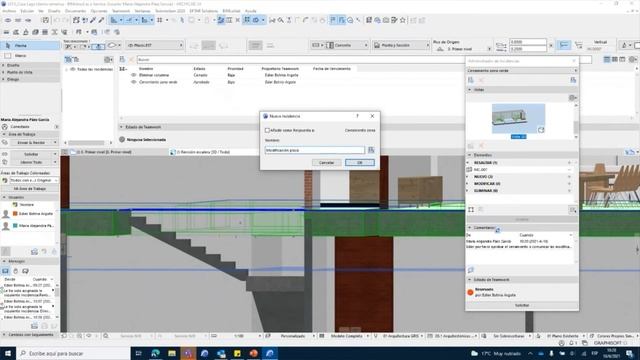Click Cancelar in Nueva Incidencia dialog
The width and height of the screenshot is (640, 360).
point(326,162)
